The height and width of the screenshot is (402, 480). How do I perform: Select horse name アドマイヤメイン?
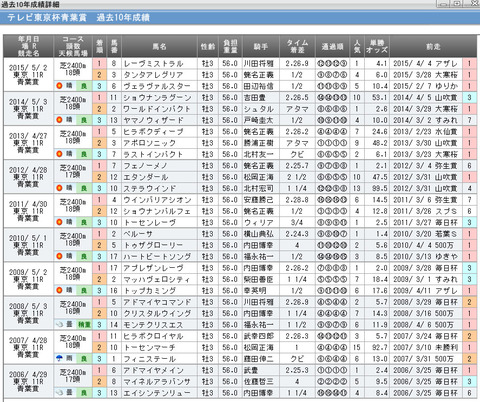(x=153, y=370)
